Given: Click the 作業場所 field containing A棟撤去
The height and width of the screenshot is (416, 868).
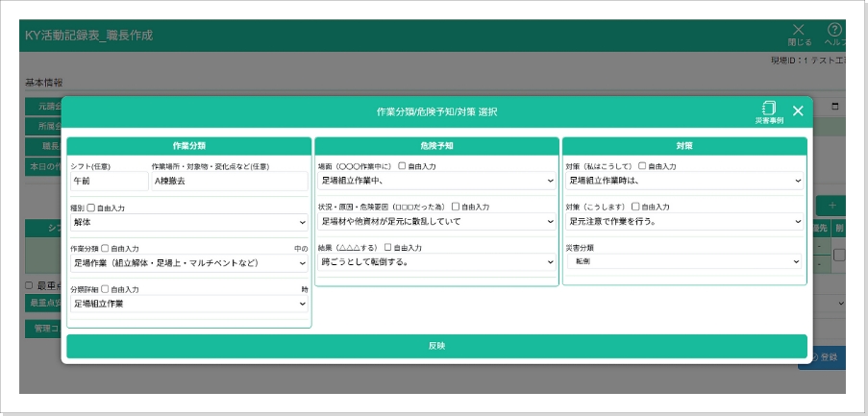Looking at the screenshot, I should 229,180.
